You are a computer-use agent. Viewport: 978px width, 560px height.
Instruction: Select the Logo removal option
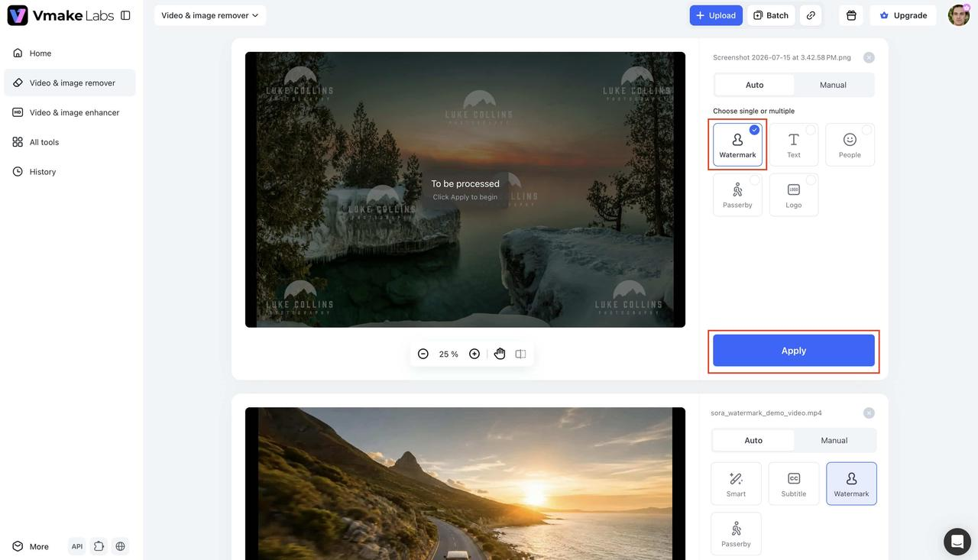click(794, 195)
